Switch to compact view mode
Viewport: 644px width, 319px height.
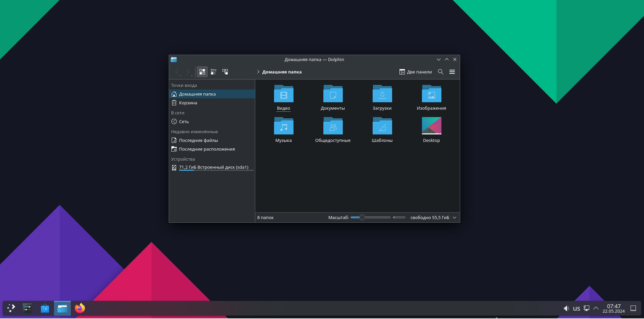coord(213,72)
